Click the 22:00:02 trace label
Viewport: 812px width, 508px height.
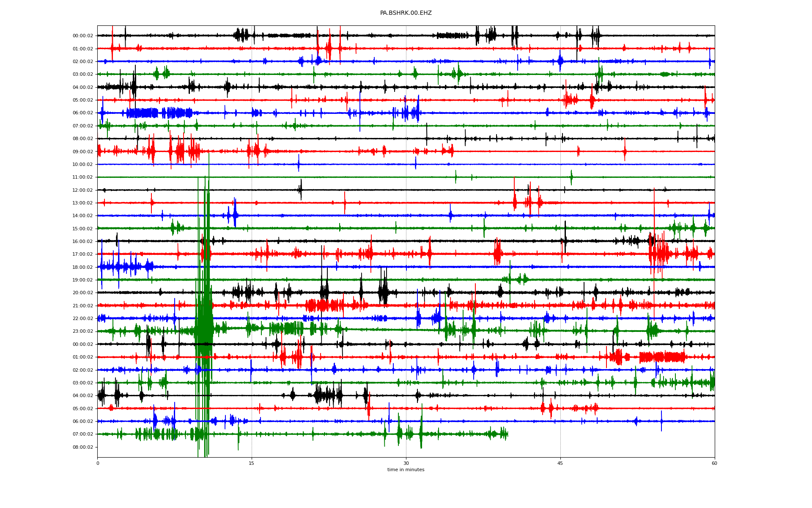coord(82,318)
